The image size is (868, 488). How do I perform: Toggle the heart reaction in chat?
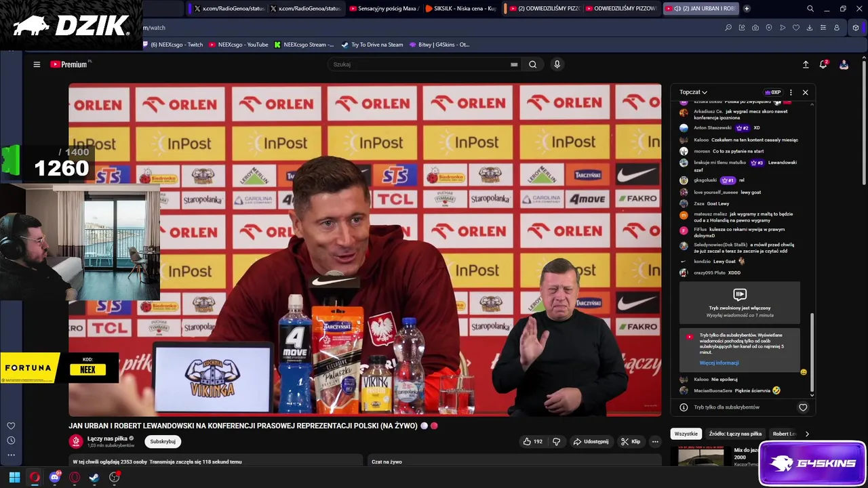pyautogui.click(x=803, y=407)
